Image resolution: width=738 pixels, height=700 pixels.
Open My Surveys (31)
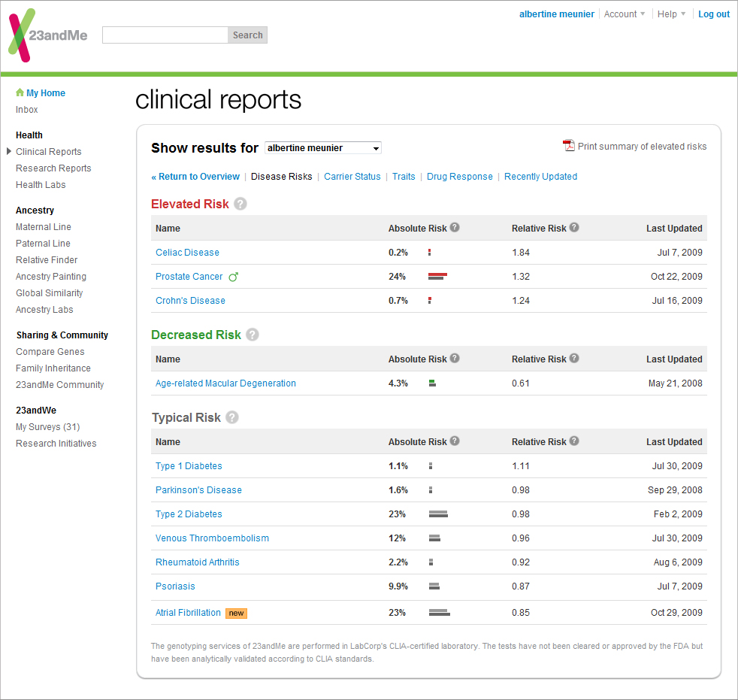48,427
